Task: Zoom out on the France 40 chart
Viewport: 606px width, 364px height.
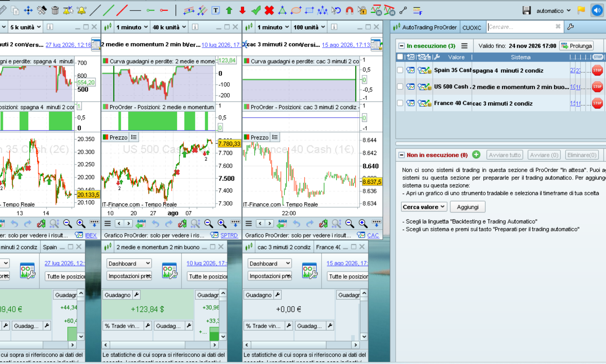Action: point(350,224)
